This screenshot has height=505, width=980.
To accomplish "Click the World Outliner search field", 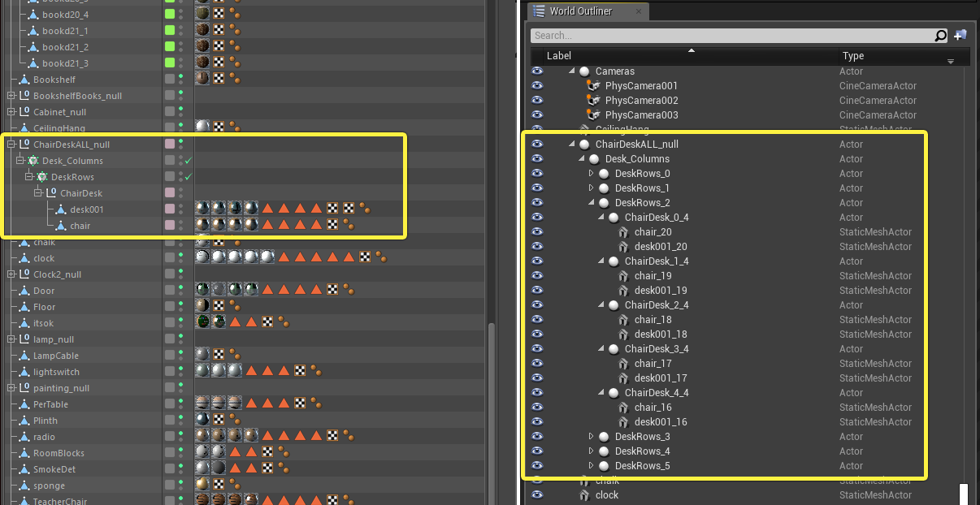I will pyautogui.click(x=732, y=36).
